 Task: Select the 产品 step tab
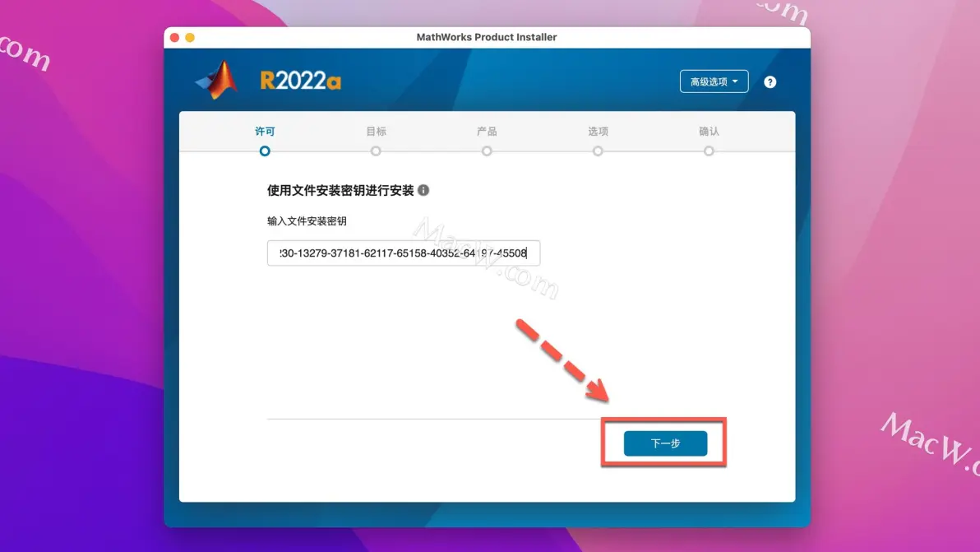[x=486, y=132]
